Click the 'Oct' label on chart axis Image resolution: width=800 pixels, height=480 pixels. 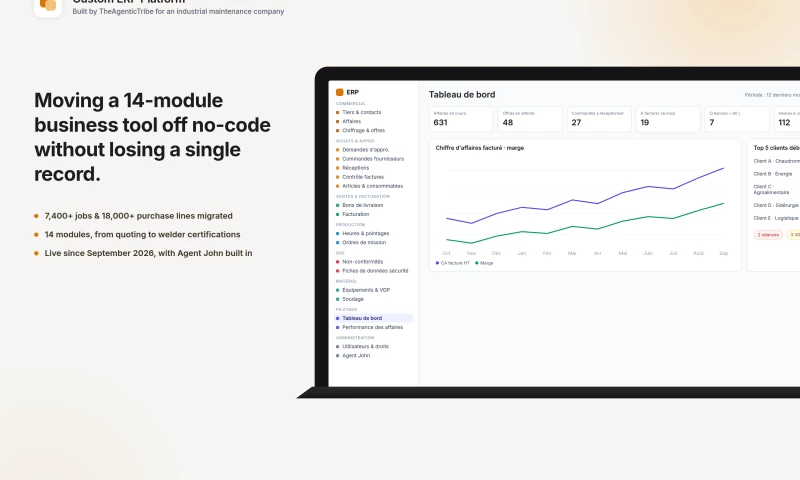[x=446, y=253]
